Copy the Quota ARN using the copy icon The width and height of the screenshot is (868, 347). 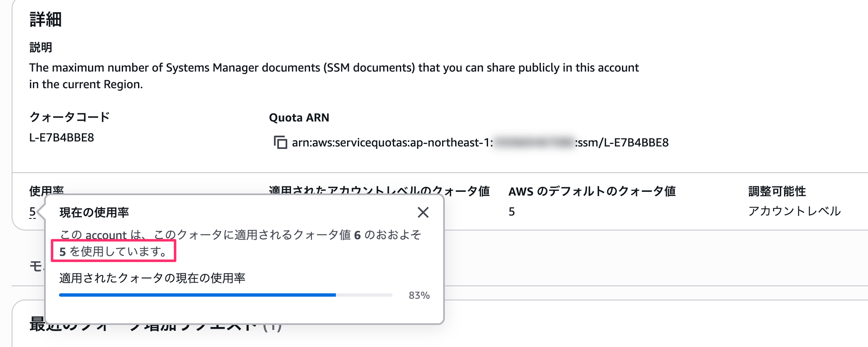[280, 142]
